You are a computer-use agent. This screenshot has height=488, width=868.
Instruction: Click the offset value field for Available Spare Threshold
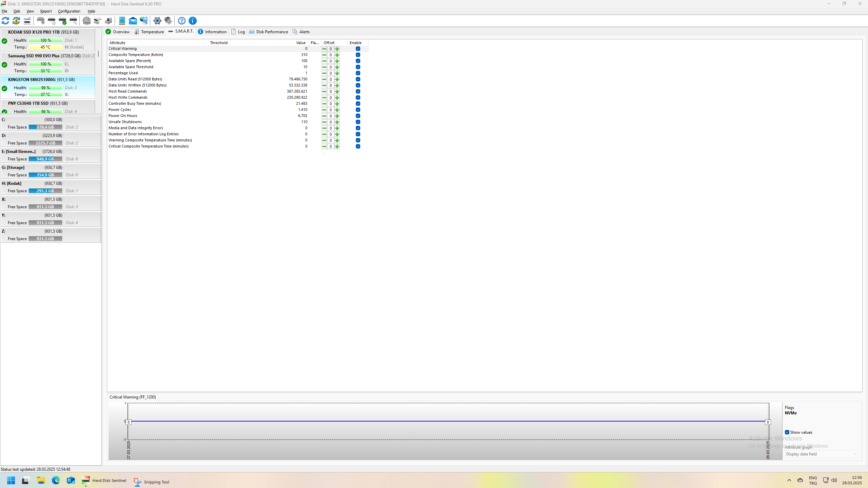coord(331,67)
